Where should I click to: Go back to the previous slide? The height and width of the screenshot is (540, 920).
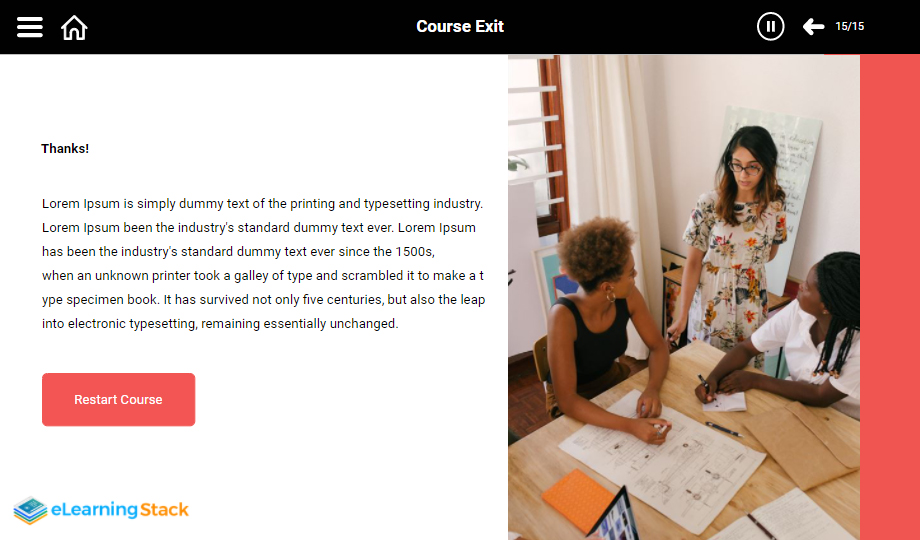click(813, 27)
